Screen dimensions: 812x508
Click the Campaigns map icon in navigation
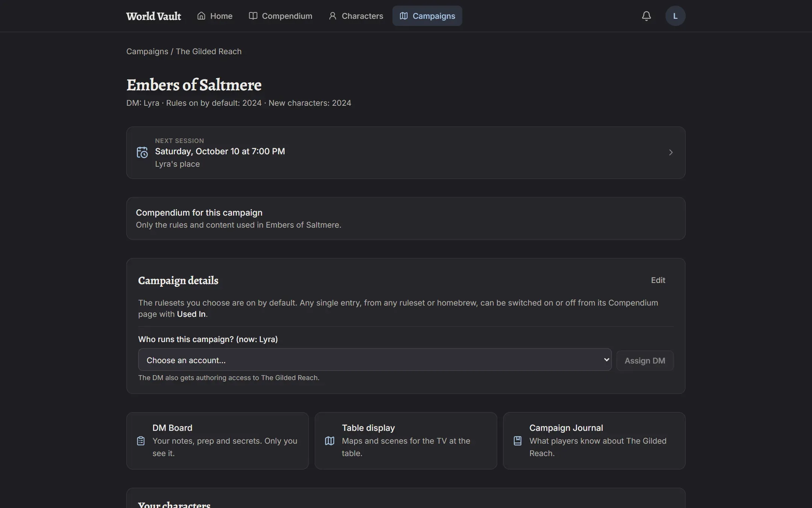click(x=404, y=16)
